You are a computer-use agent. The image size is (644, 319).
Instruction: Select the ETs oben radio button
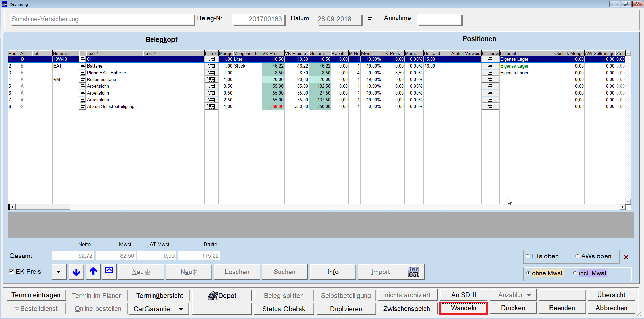point(528,256)
